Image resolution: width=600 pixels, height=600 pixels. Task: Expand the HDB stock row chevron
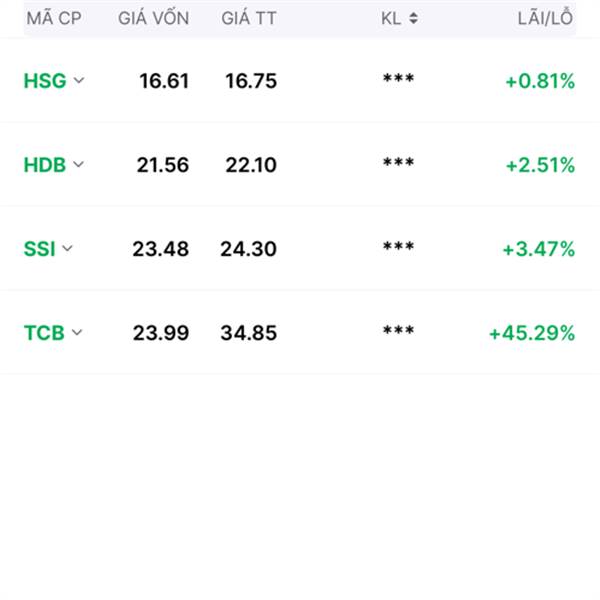point(78,165)
